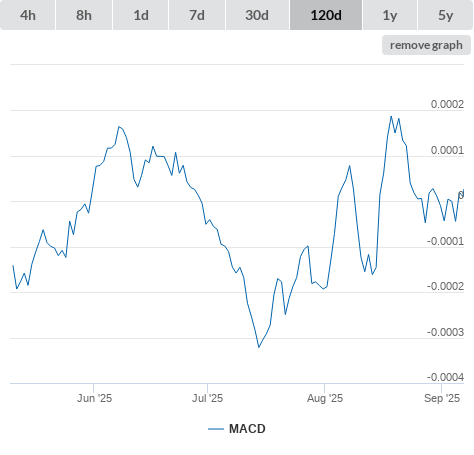Choose the 1d time range tab
The width and height of the screenshot is (474, 455).
[x=141, y=15]
